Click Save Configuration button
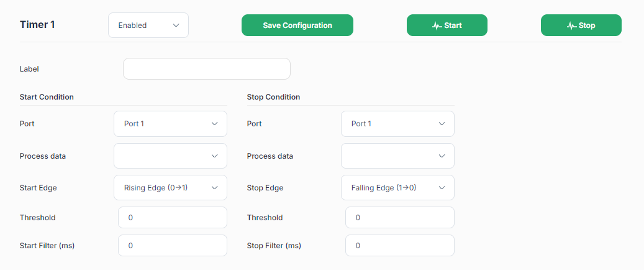Screen dimensions: 644x270 297,25
